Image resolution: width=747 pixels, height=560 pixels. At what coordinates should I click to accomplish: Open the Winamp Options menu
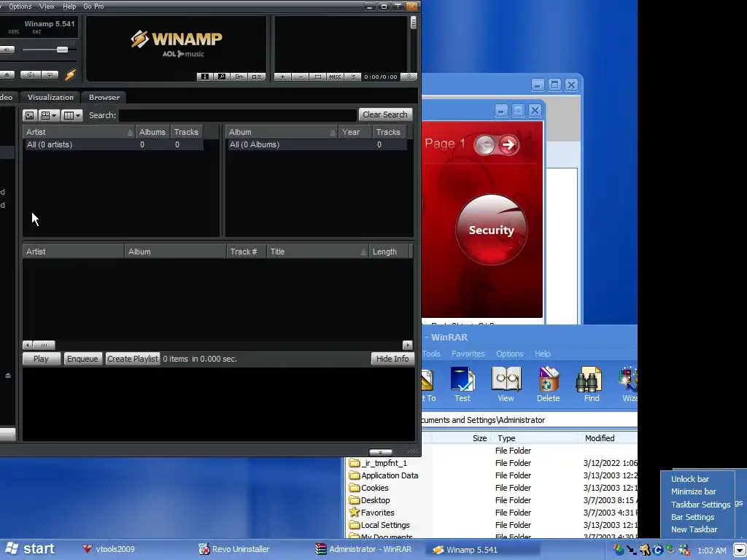[20, 6]
